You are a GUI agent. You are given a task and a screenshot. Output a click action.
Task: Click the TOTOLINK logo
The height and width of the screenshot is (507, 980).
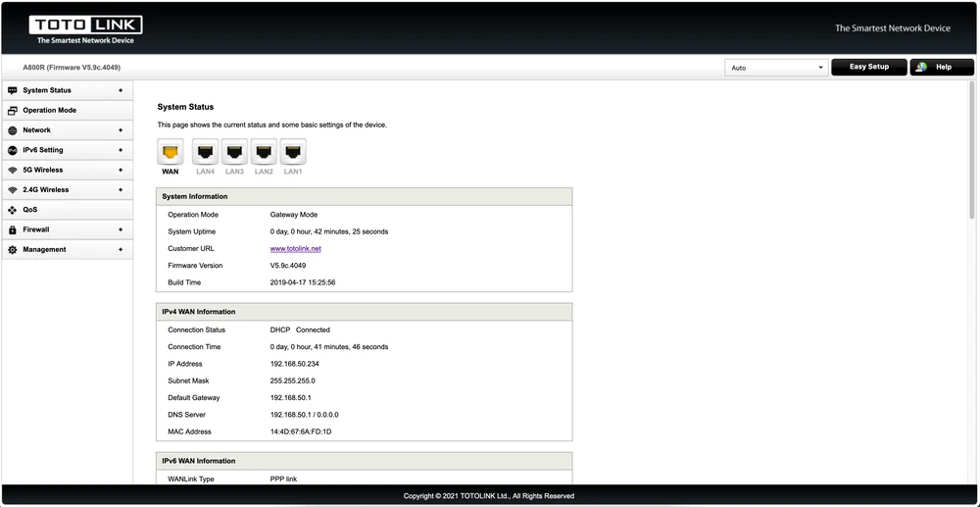[x=85, y=30]
